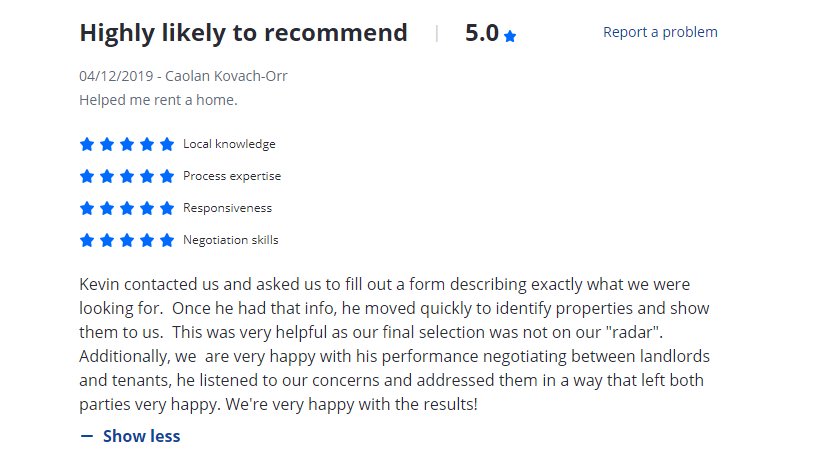Click third star of Process expertise rating
This screenshot has height=463, width=831.
[127, 176]
